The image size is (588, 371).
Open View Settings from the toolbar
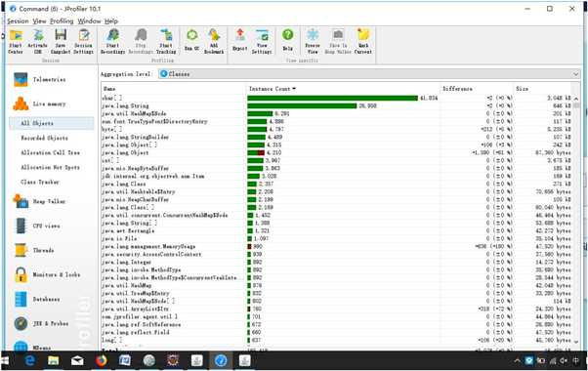click(262, 41)
